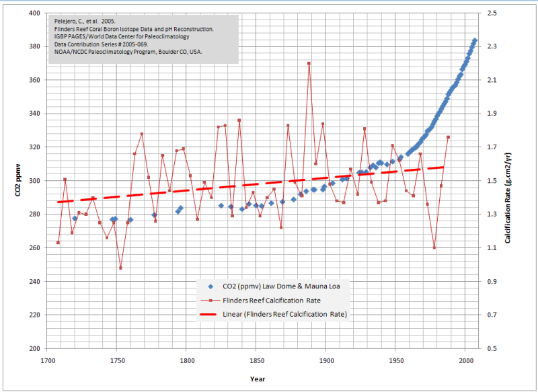Image resolution: width=538 pixels, height=392 pixels.
Task: Click the 1700 label on year axis
Action: tap(48, 361)
